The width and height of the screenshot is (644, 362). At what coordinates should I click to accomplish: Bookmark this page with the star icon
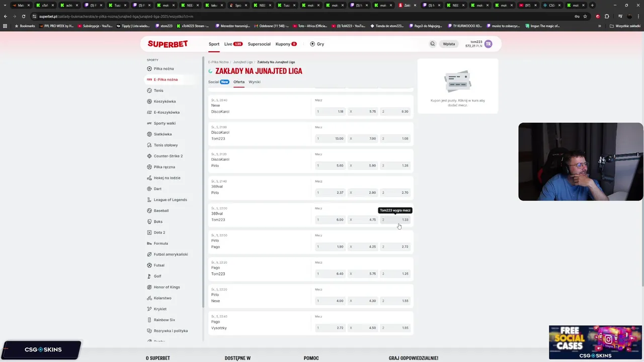(585, 16)
